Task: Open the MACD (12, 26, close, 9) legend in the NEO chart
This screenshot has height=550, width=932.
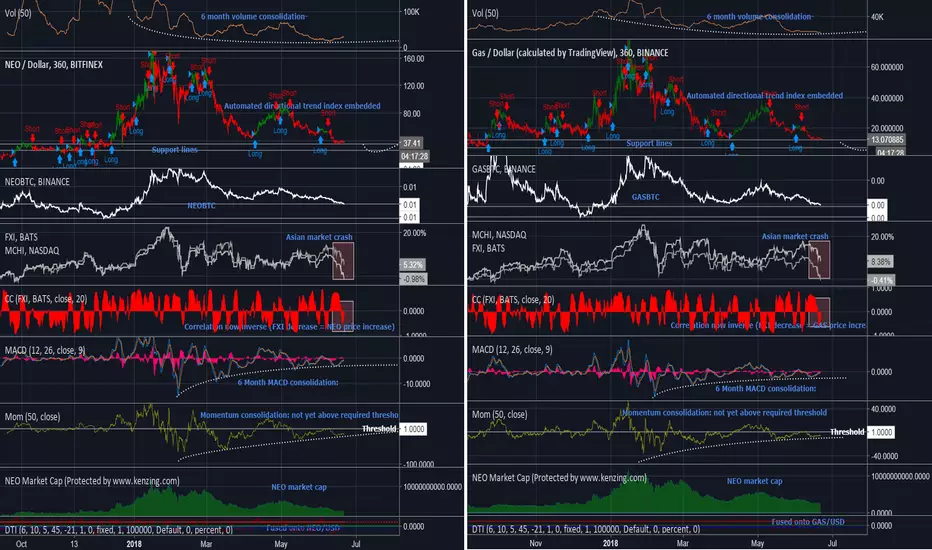Action: coord(45,350)
